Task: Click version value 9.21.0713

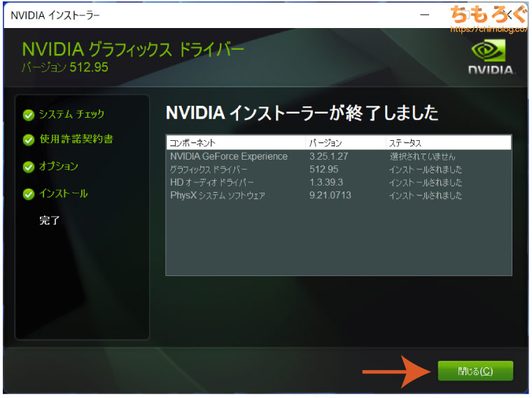Action: (330, 195)
